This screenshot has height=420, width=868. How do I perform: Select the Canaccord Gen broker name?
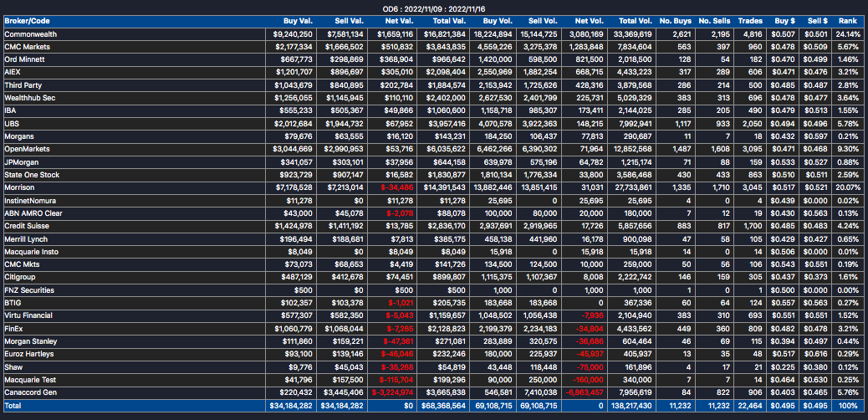pos(30,392)
